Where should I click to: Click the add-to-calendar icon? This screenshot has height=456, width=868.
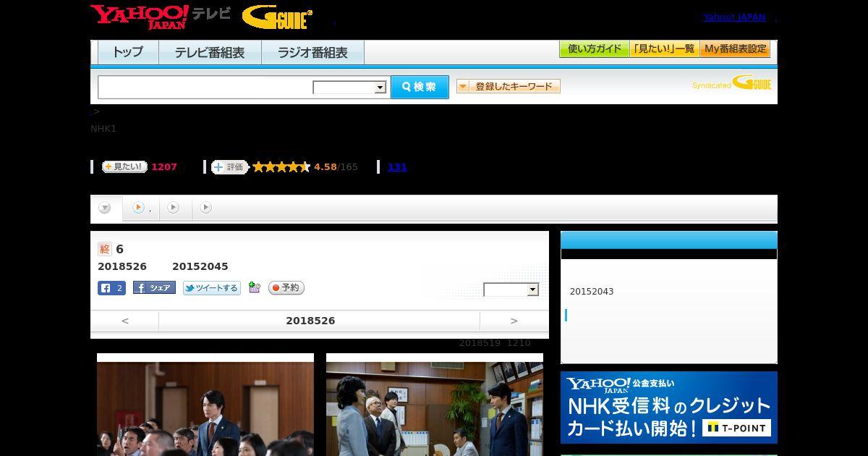coord(255,288)
